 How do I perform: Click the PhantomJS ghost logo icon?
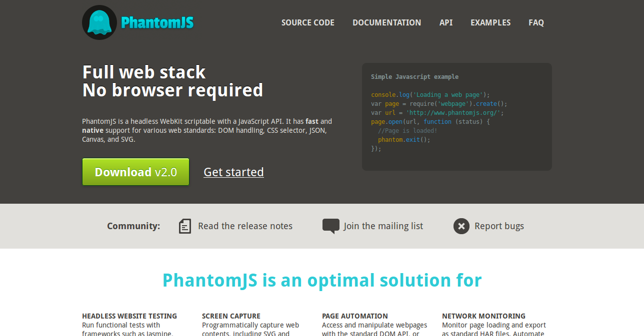click(x=99, y=22)
